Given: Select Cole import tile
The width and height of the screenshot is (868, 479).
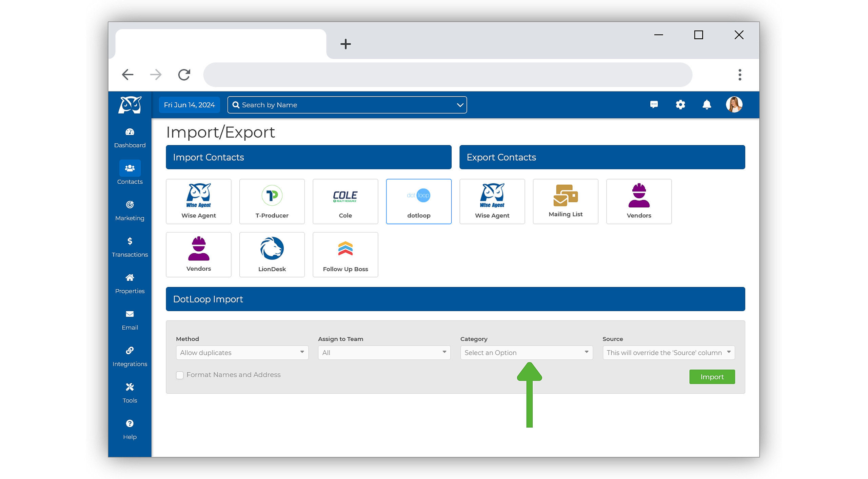Looking at the screenshot, I should click(345, 201).
